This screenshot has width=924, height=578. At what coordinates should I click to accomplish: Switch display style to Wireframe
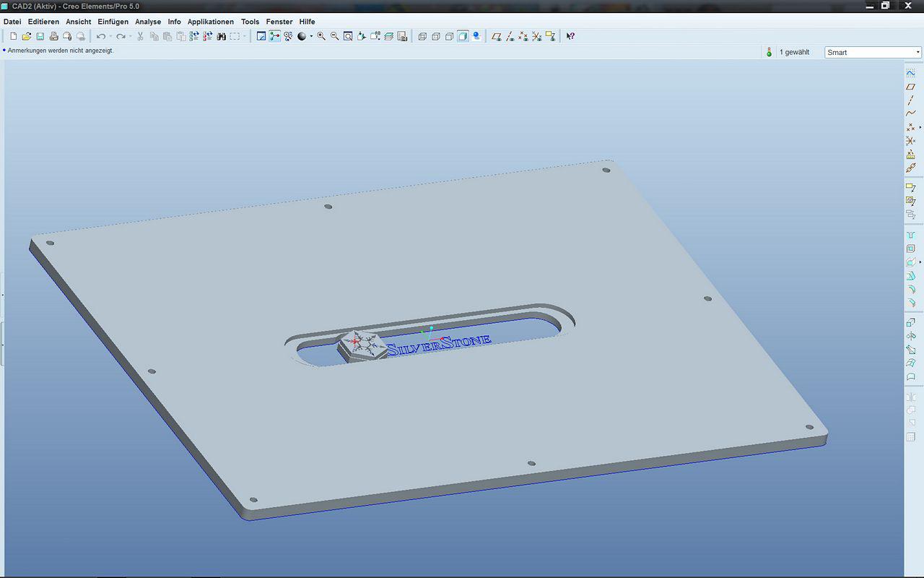click(422, 36)
